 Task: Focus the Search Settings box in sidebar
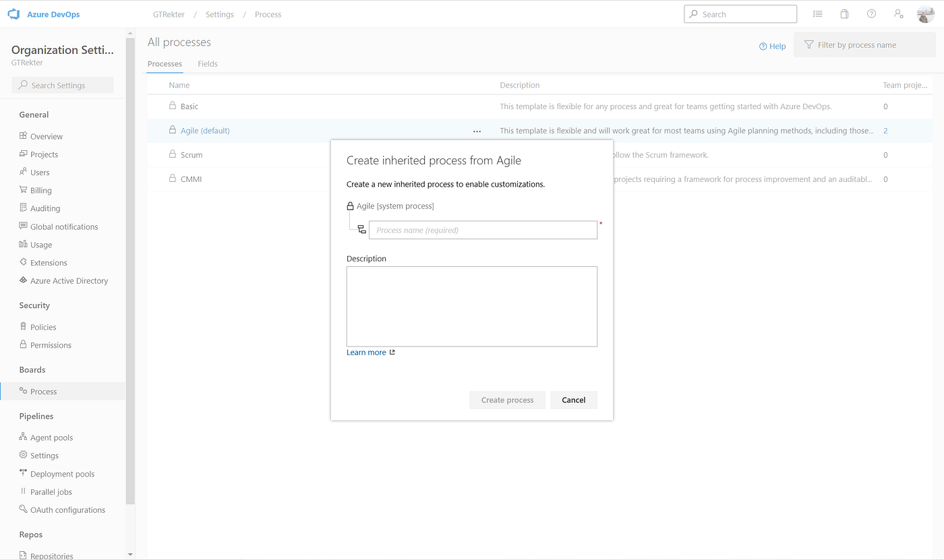pyautogui.click(x=63, y=85)
